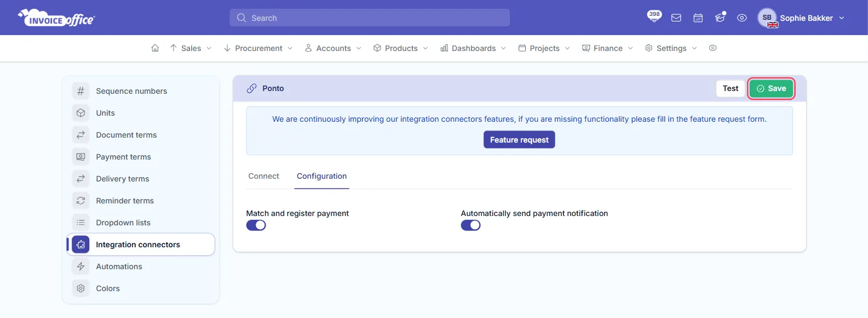
Task: Click the Units cube icon
Action: 81,113
